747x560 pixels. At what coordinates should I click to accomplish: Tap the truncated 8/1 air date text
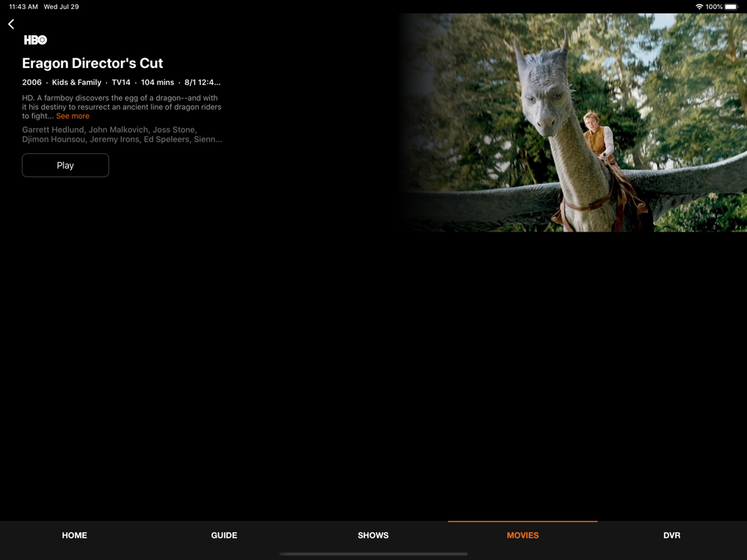coord(202,82)
